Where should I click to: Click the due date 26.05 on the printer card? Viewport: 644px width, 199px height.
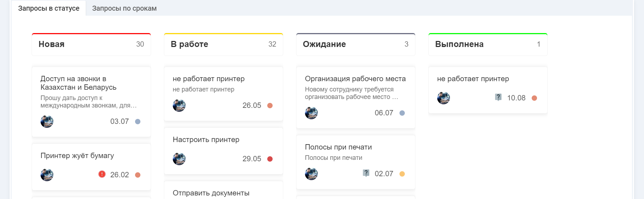pos(252,105)
